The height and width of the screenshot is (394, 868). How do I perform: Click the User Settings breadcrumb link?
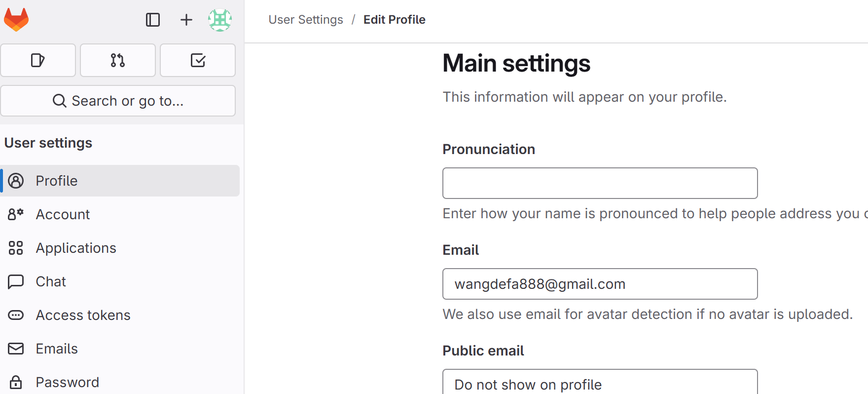pyautogui.click(x=306, y=20)
